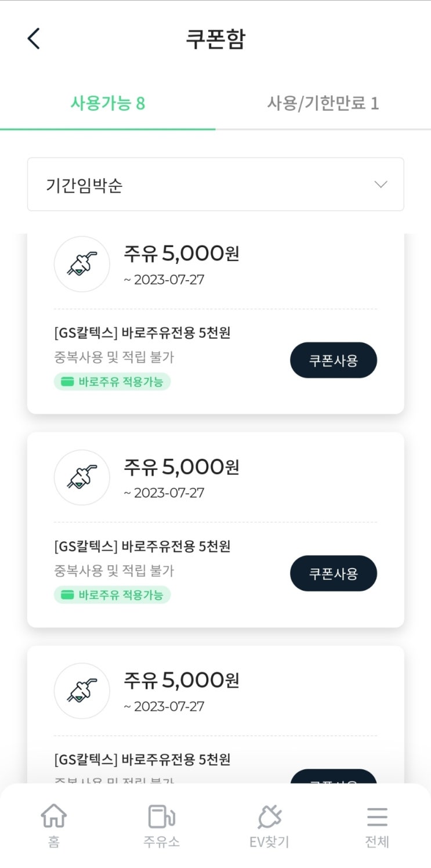The image size is (431, 868).
Task: Tap first coupon's 바로주유 적용가능 badge
Action: [113, 382]
